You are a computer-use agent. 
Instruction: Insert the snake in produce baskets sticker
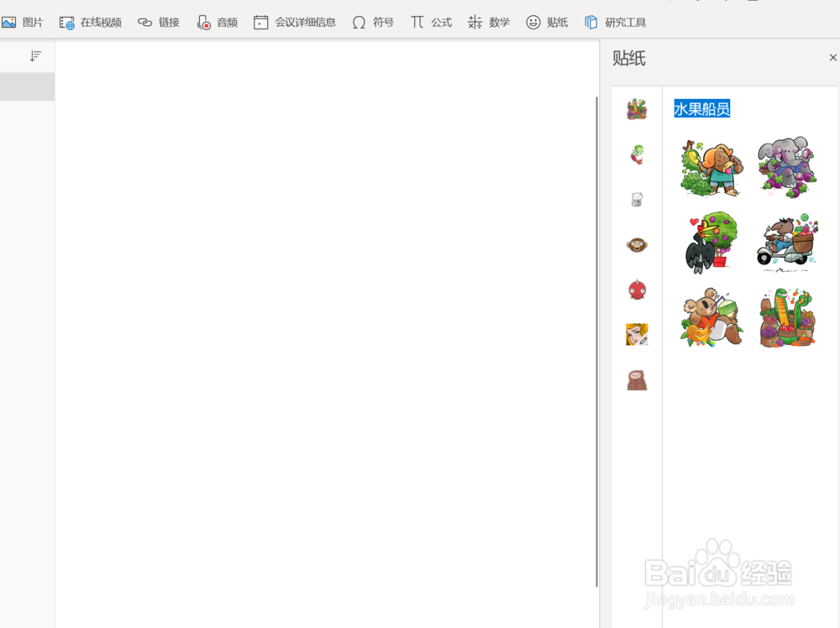pyautogui.click(x=787, y=317)
